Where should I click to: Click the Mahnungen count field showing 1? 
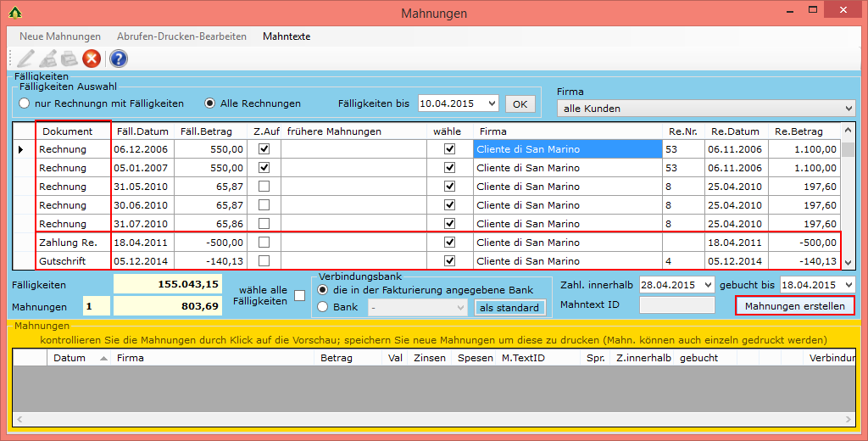point(97,306)
